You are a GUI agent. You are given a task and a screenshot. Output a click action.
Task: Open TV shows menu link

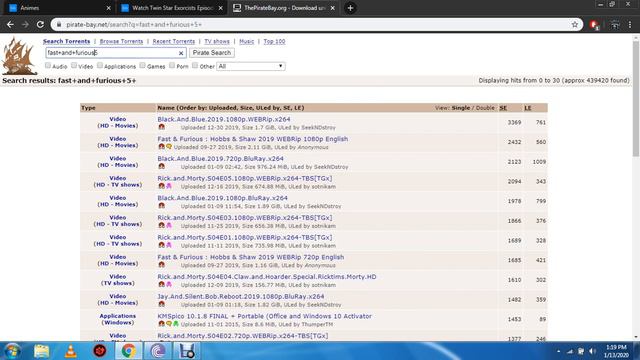pyautogui.click(x=217, y=41)
